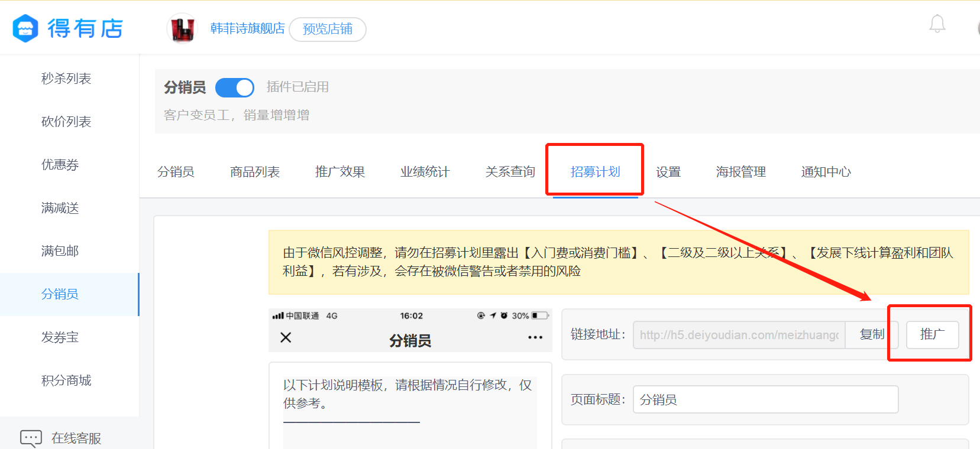Screen dimensions: 980x449
Task: Click the 韩菲诗旗舰店 store name link
Action: [x=247, y=28]
